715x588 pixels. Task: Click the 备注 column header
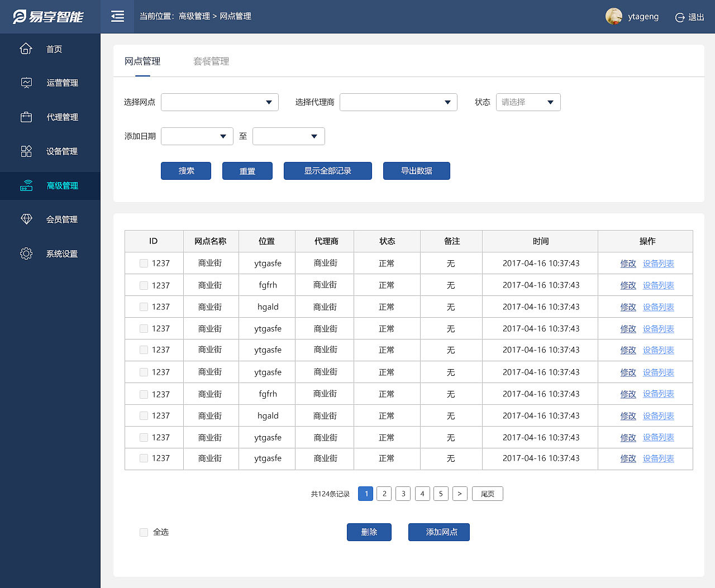click(x=452, y=241)
